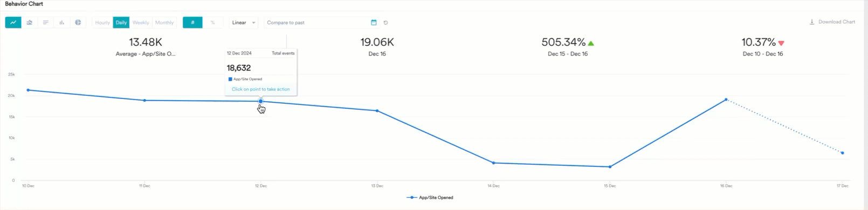
Task: Switch to stacked area chart icon
Action: click(29, 23)
